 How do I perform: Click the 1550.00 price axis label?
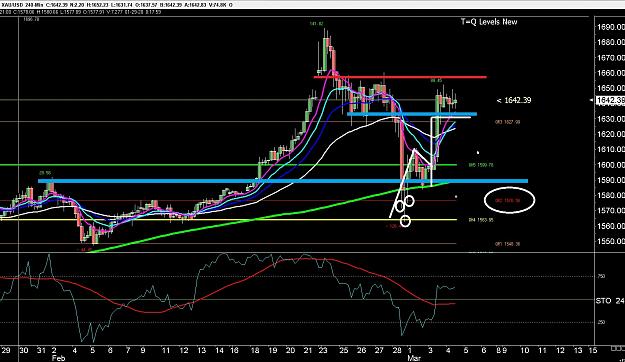point(611,241)
